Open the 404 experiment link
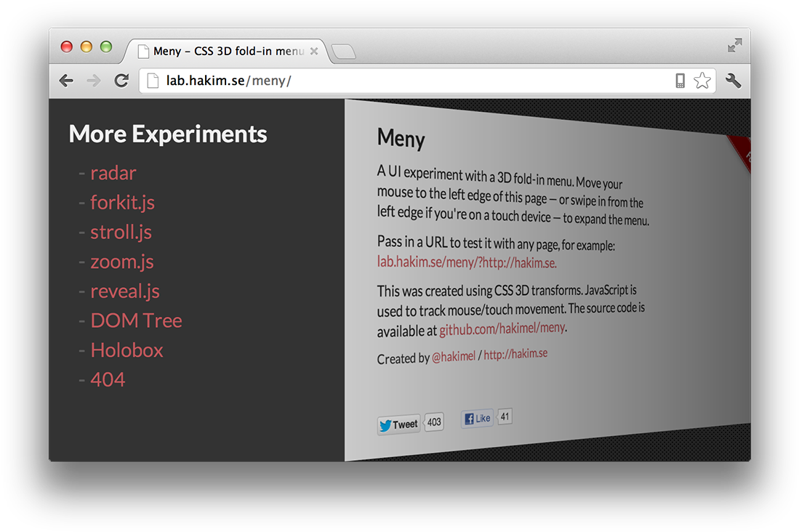The height and width of the screenshot is (532, 799). [x=108, y=379]
